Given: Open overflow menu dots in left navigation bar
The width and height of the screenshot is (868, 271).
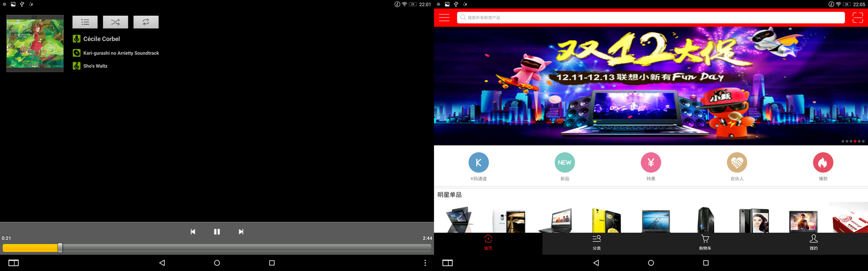Looking at the screenshot, I should (425, 263).
